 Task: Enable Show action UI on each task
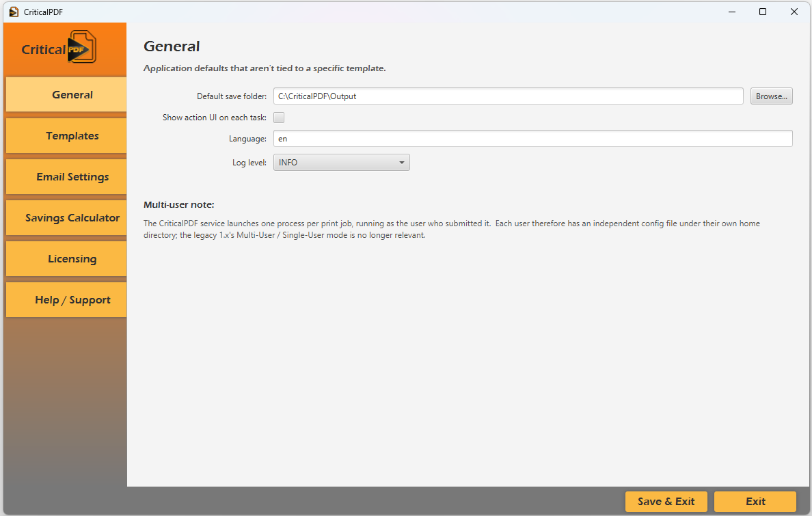[x=279, y=118]
